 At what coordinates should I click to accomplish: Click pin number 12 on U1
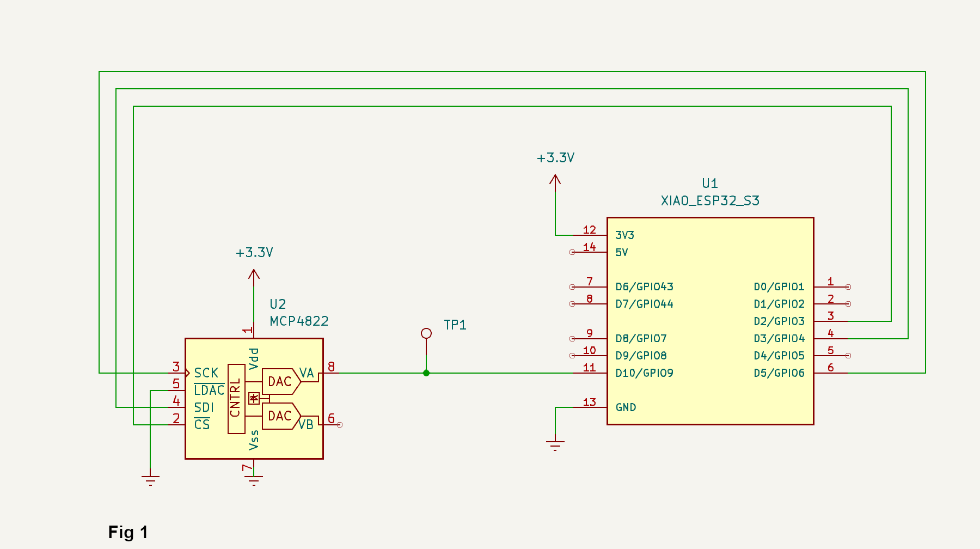tap(590, 230)
